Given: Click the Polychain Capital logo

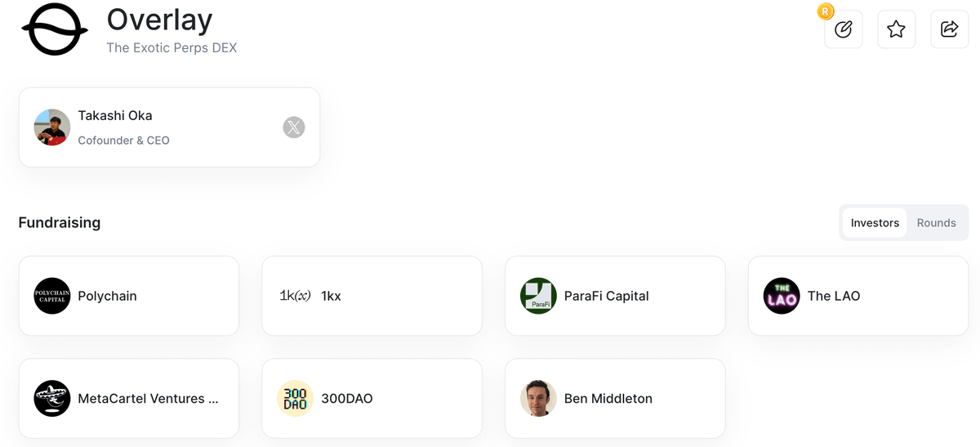Looking at the screenshot, I should 52,296.
